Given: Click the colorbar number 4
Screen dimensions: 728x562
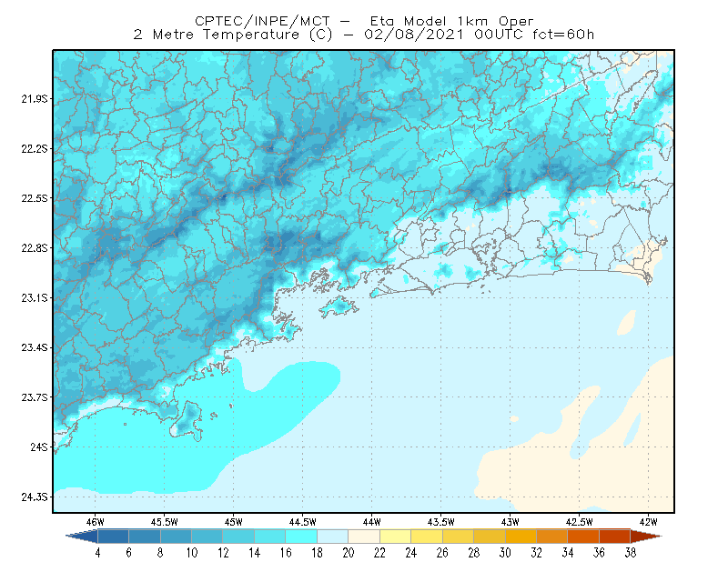Looking at the screenshot, I should pos(98,553).
